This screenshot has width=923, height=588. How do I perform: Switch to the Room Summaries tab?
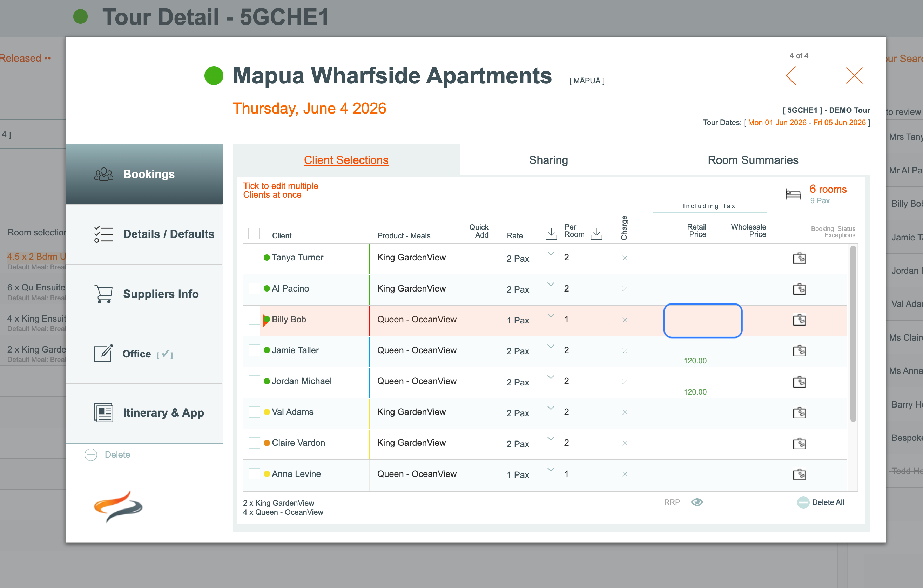pos(753,160)
